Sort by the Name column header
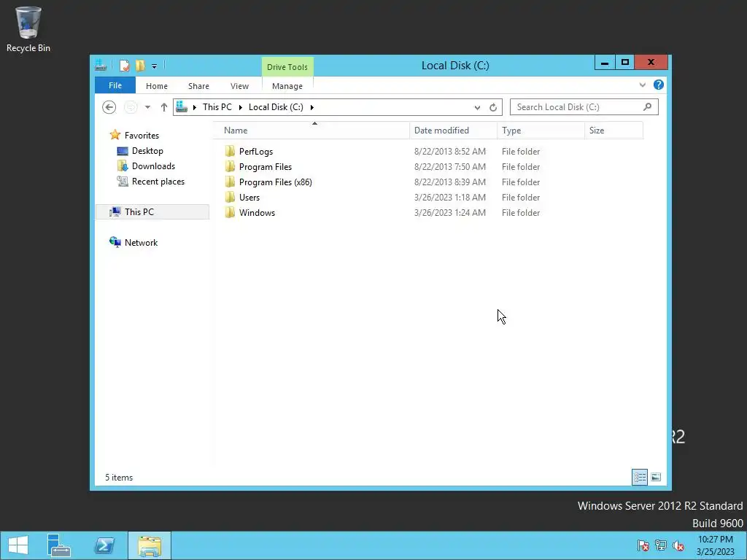This screenshot has height=560, width=747. coord(311,131)
